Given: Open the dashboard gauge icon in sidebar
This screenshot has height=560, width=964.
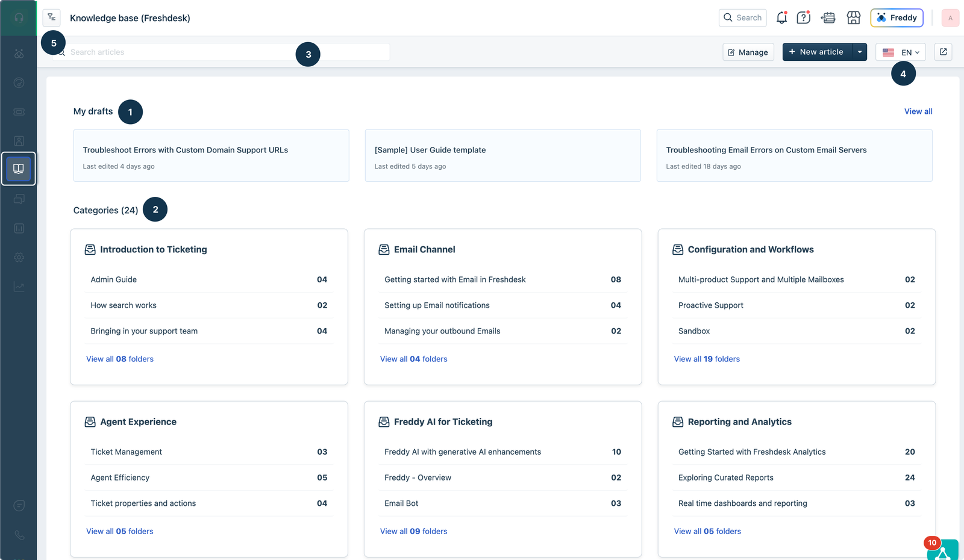Looking at the screenshot, I should (19, 82).
